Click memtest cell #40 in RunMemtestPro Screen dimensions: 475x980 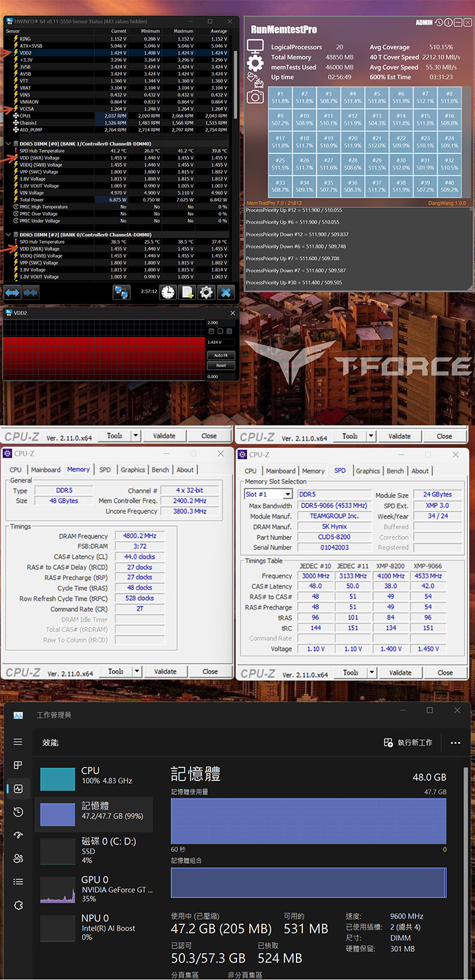coord(449,187)
